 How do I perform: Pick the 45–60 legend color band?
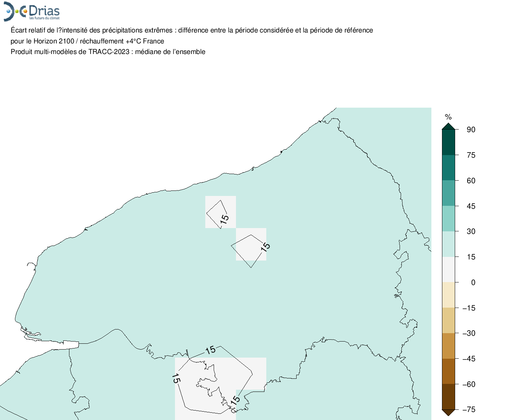[x=448, y=193]
